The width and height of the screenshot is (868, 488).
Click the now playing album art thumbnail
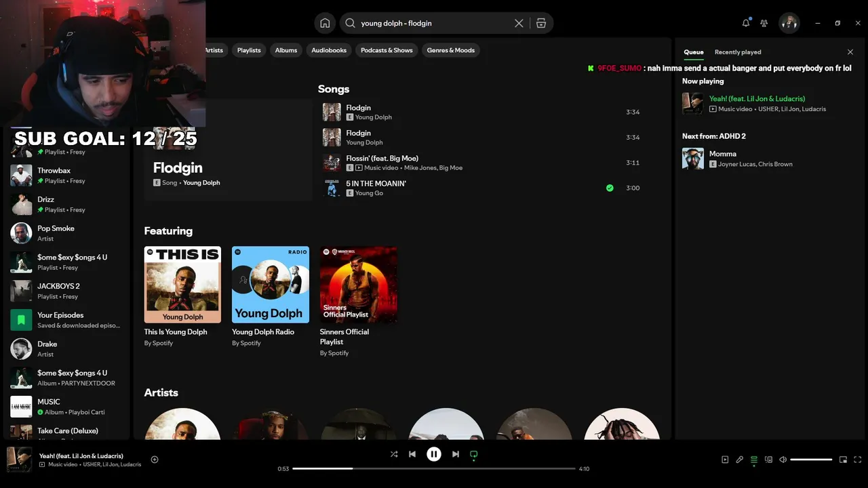click(x=19, y=460)
